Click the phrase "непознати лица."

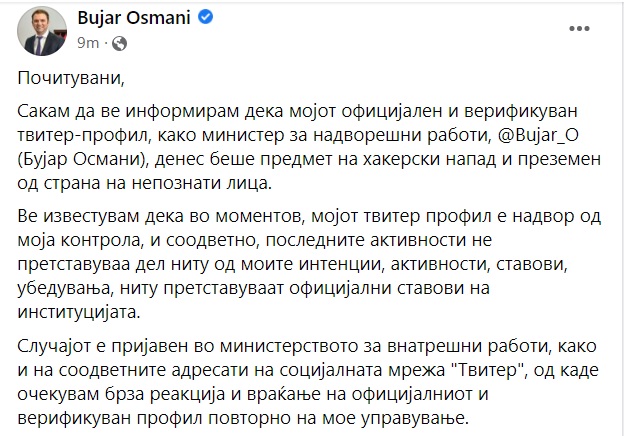202,183
